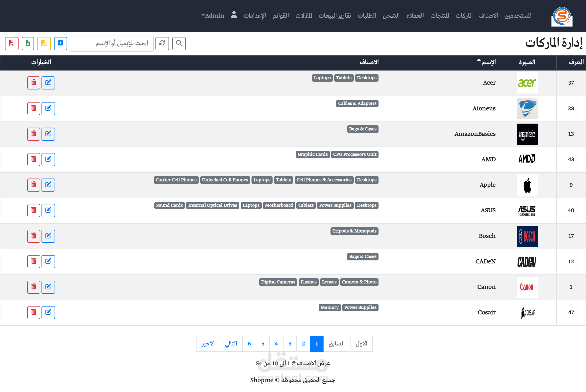The height and width of the screenshot is (392, 586).
Task: Click the user profile icon beside Admin
Action: pos(234,15)
